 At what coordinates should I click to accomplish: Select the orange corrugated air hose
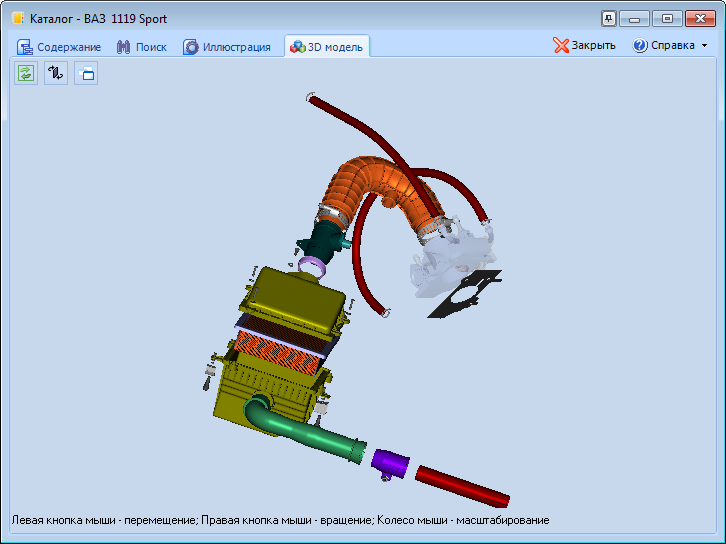point(380,178)
